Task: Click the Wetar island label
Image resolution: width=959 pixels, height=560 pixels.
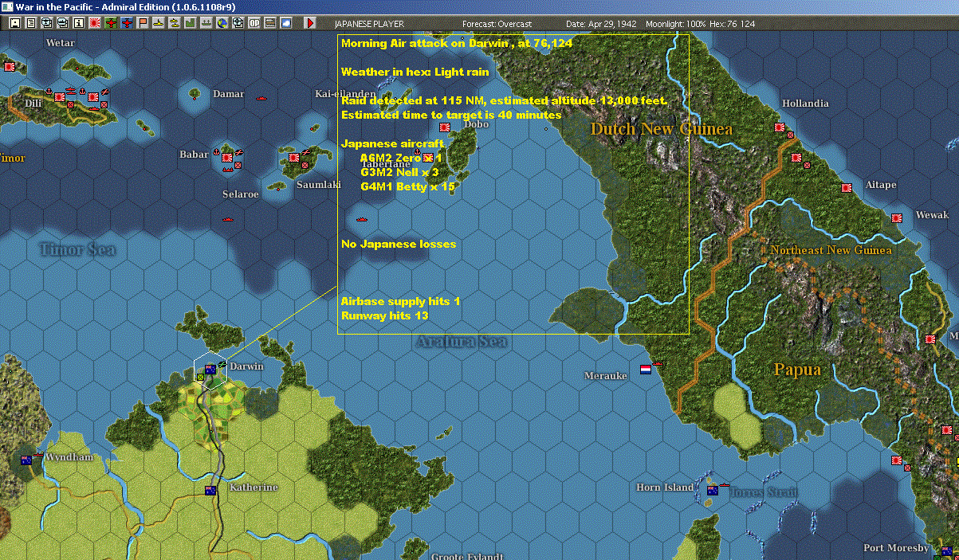Action: [x=61, y=43]
